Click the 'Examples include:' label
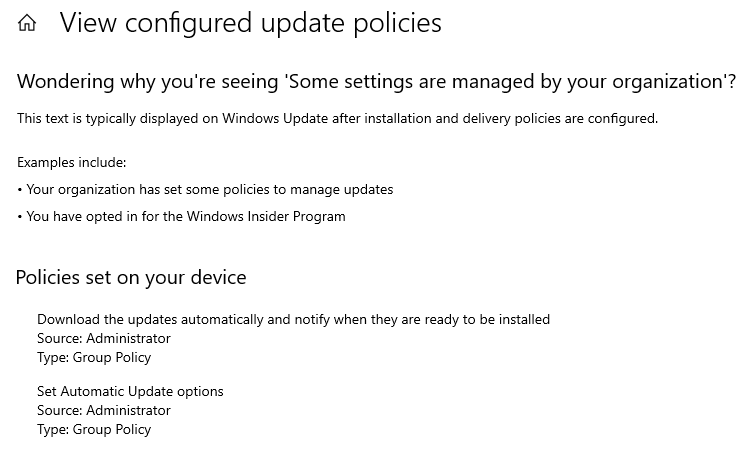The width and height of the screenshot is (749, 452). click(72, 162)
